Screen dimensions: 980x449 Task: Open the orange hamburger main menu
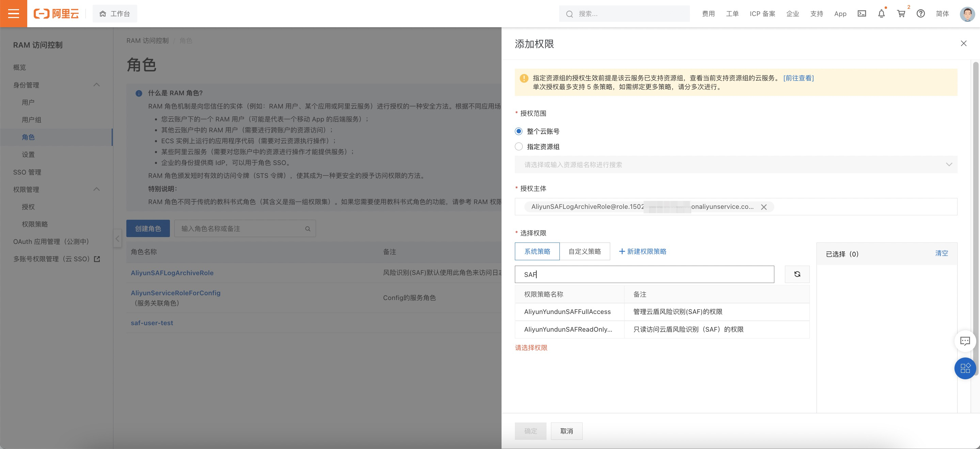[x=13, y=14]
